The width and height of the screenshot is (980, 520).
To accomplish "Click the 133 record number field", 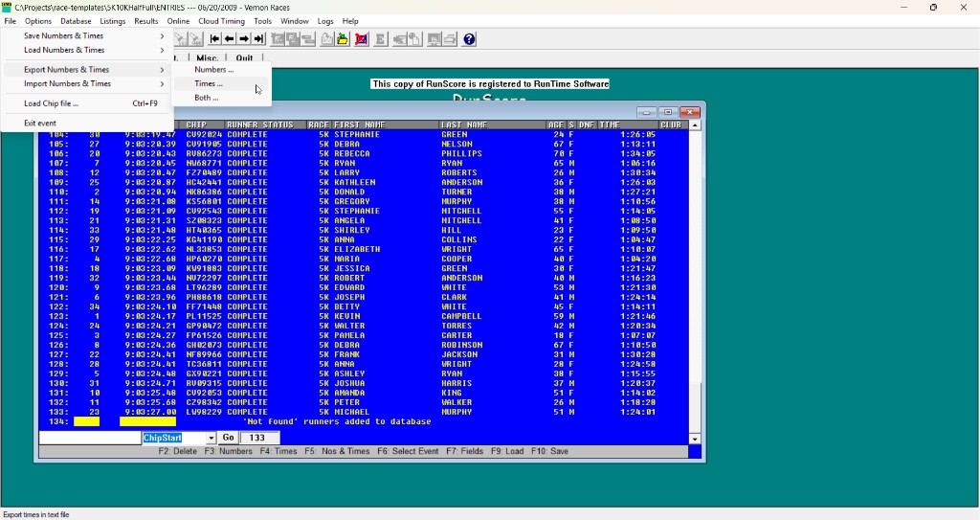I will (x=260, y=438).
